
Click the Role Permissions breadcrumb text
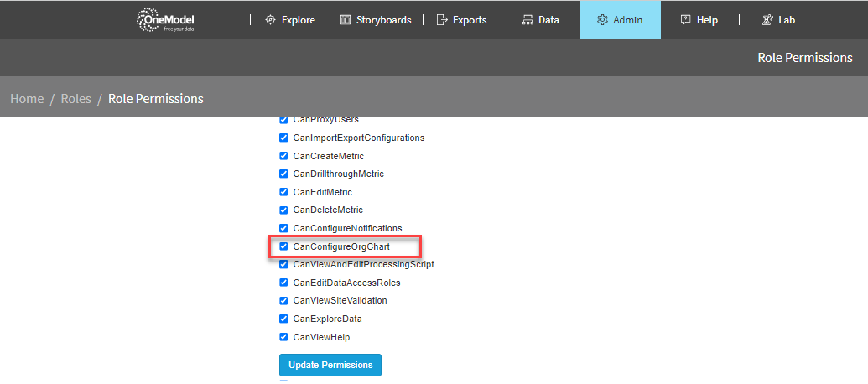[155, 98]
